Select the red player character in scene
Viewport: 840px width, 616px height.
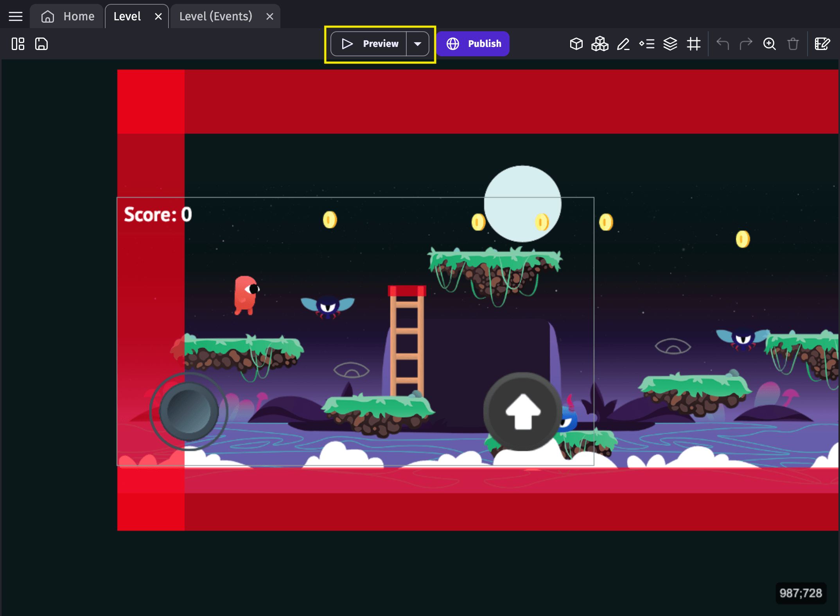point(246,295)
